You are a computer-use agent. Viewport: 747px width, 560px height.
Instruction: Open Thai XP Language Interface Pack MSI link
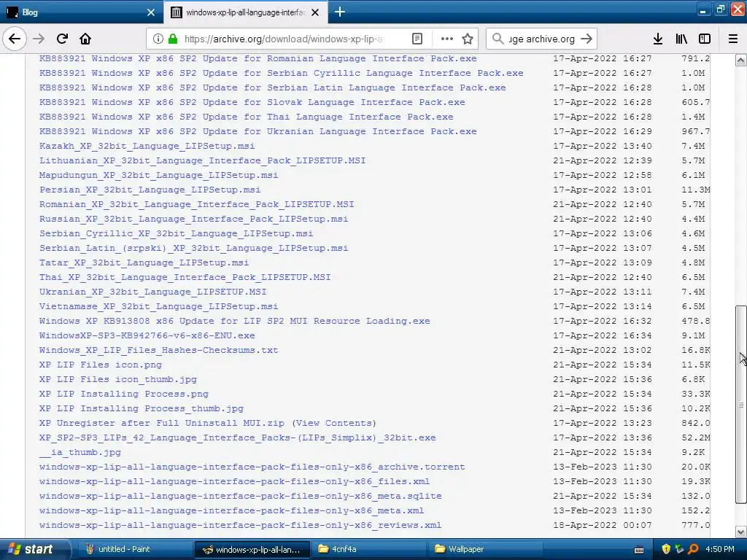tap(185, 276)
